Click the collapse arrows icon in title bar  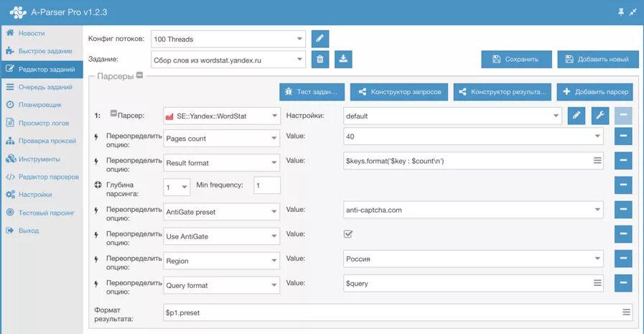click(633, 12)
